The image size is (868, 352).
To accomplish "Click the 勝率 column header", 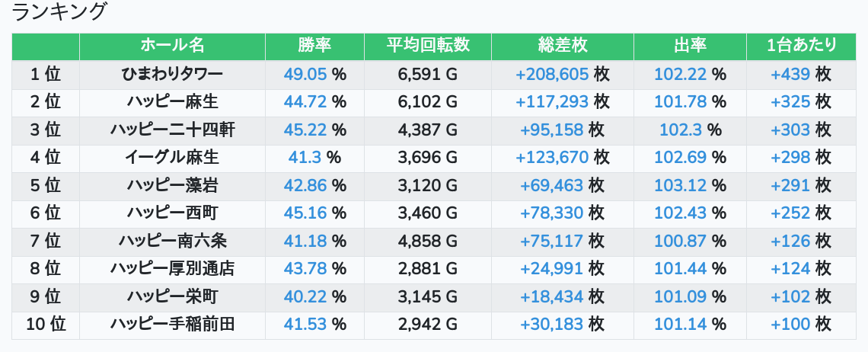I will (314, 46).
